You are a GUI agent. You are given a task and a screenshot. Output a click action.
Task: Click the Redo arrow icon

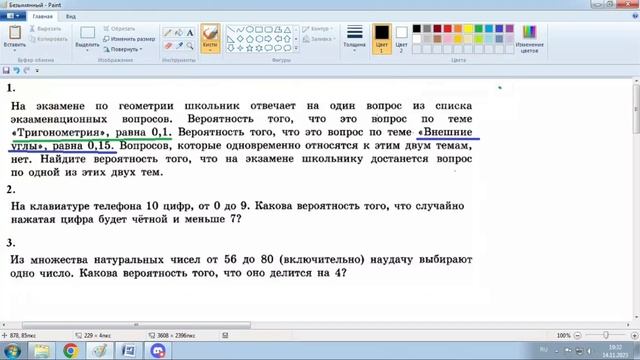[27, 70]
